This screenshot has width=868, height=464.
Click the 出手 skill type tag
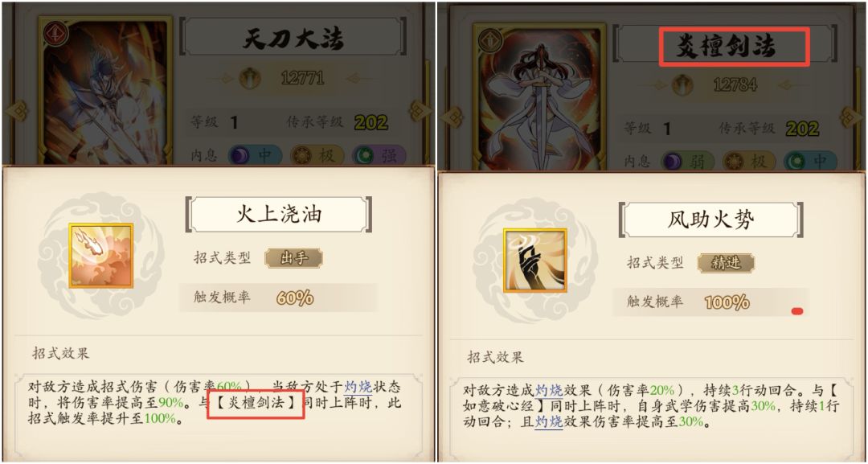click(294, 258)
